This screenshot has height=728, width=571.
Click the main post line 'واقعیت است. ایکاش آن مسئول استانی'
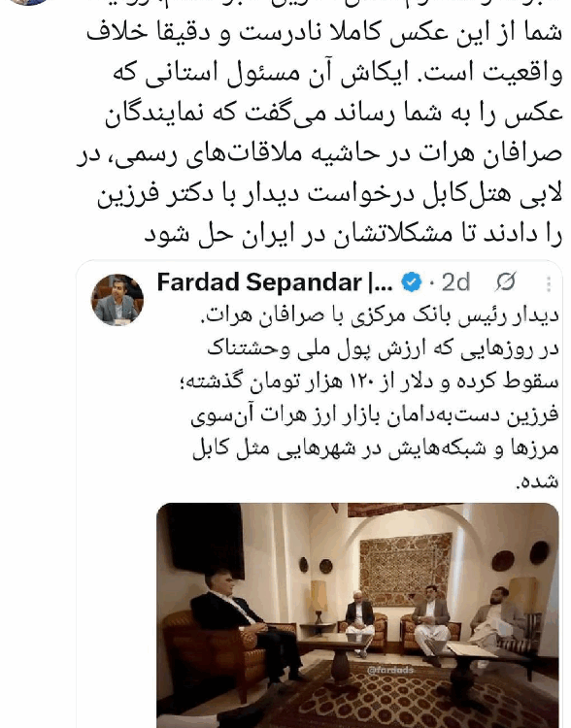[x=337, y=74]
